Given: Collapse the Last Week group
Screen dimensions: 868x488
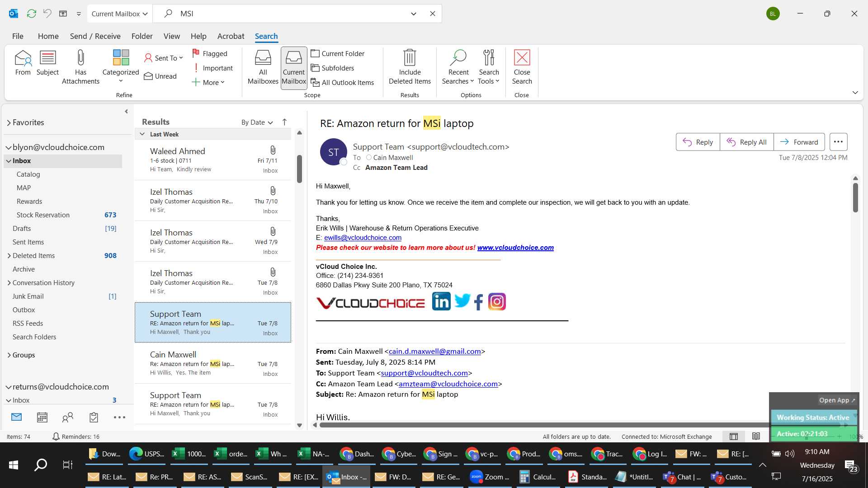Looking at the screenshot, I should (x=142, y=134).
